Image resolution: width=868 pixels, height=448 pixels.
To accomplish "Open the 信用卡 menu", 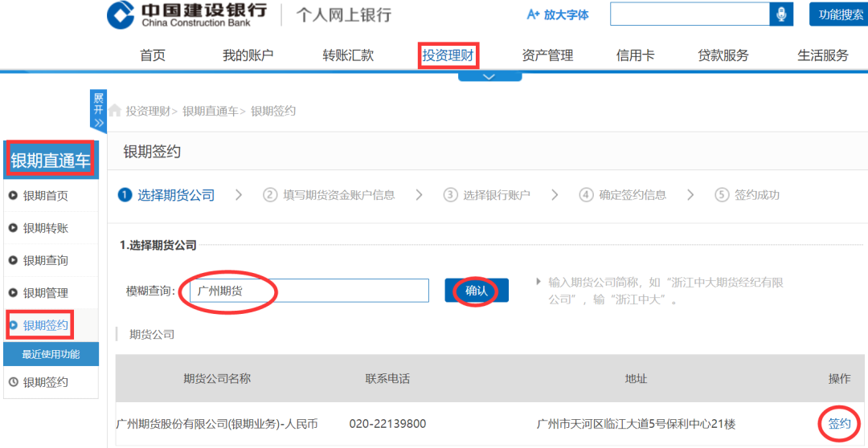I will 635,55.
